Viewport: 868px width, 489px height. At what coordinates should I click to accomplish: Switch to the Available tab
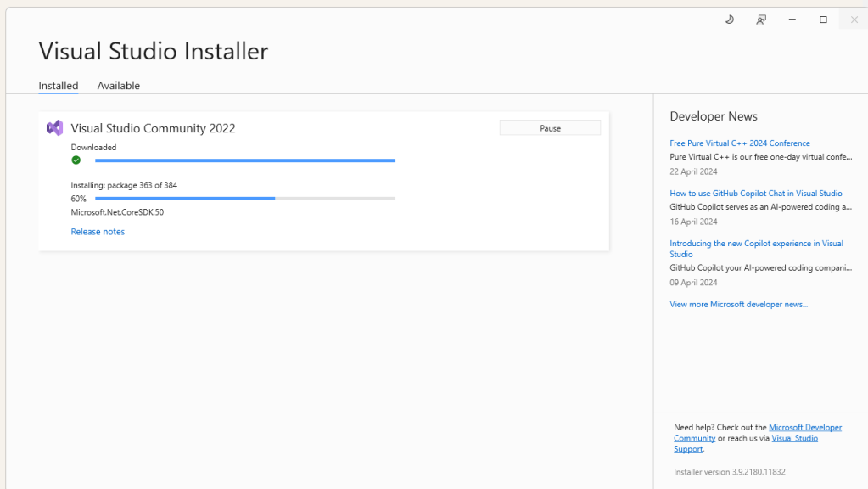(119, 85)
